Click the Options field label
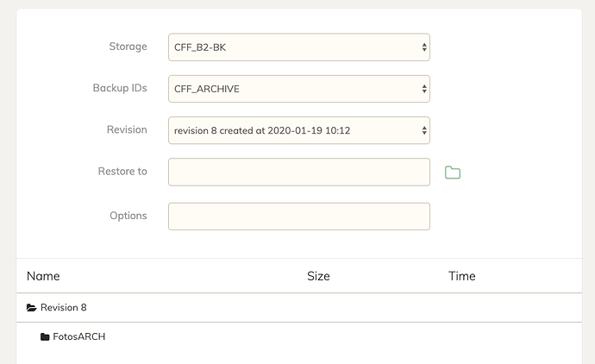The width and height of the screenshot is (595, 364). point(128,216)
